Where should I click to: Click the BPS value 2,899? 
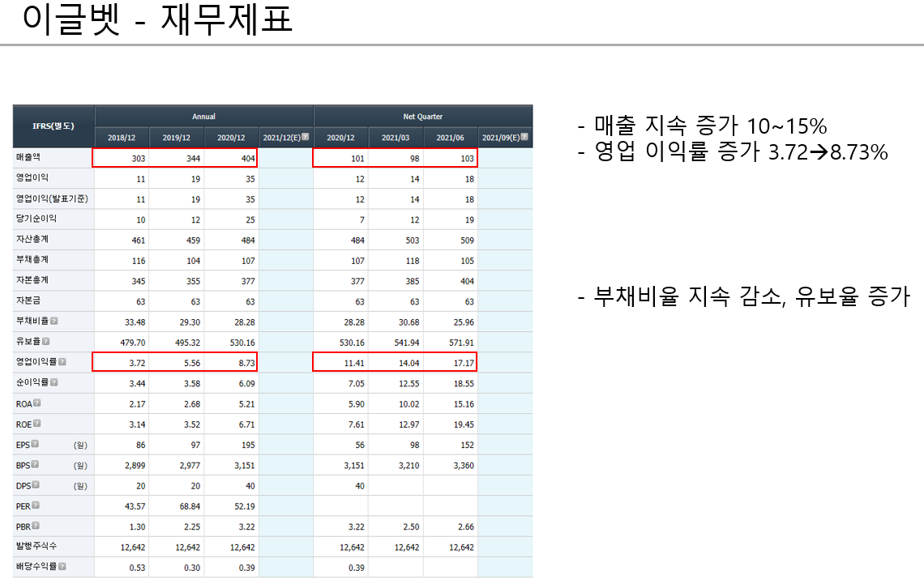135,466
